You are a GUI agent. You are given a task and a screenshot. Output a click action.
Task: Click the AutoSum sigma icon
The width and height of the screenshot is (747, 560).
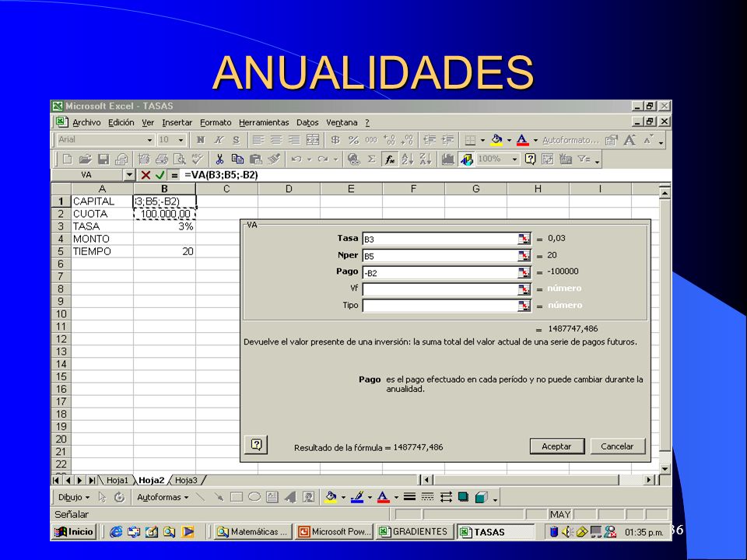point(372,159)
